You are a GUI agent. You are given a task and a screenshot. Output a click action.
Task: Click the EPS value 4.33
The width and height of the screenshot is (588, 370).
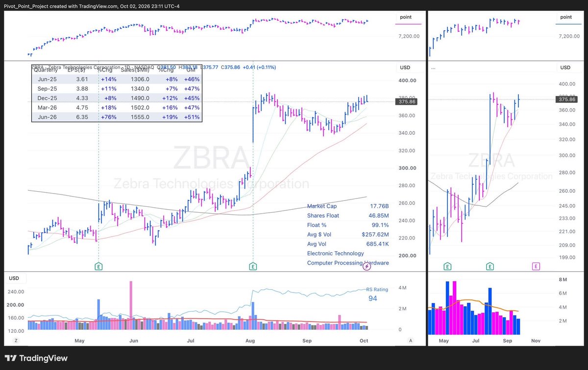coord(81,98)
